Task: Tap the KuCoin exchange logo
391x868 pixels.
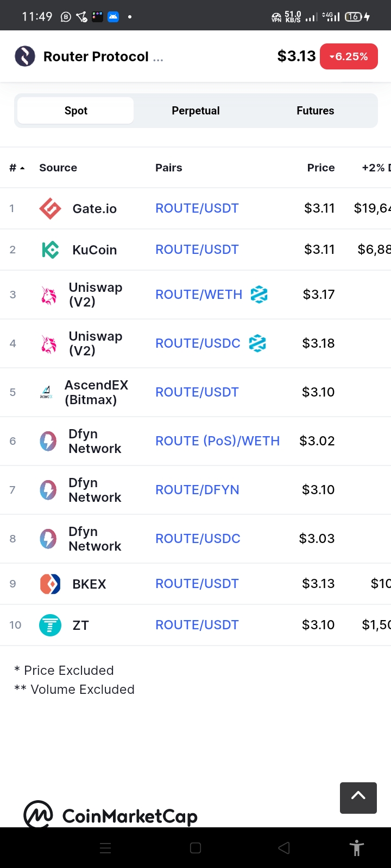Action: click(51, 250)
